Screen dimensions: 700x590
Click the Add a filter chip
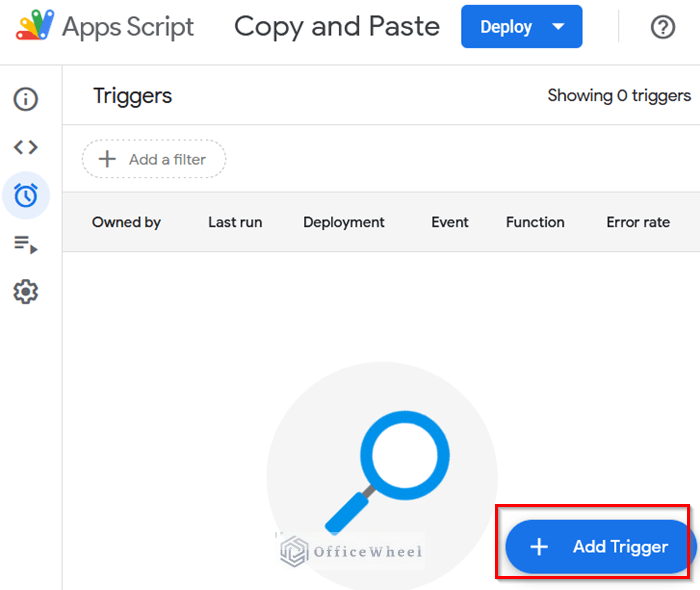pos(154,159)
